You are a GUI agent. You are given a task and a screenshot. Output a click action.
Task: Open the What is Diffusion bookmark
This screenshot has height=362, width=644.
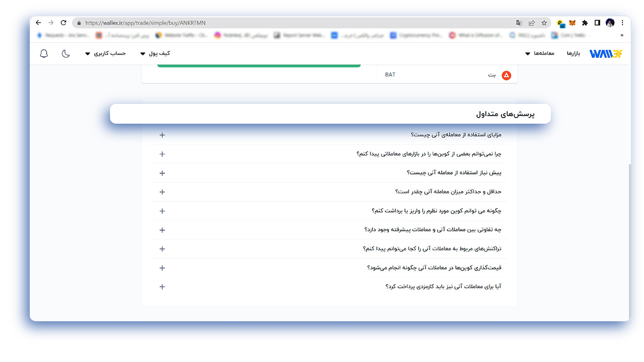[x=476, y=35]
